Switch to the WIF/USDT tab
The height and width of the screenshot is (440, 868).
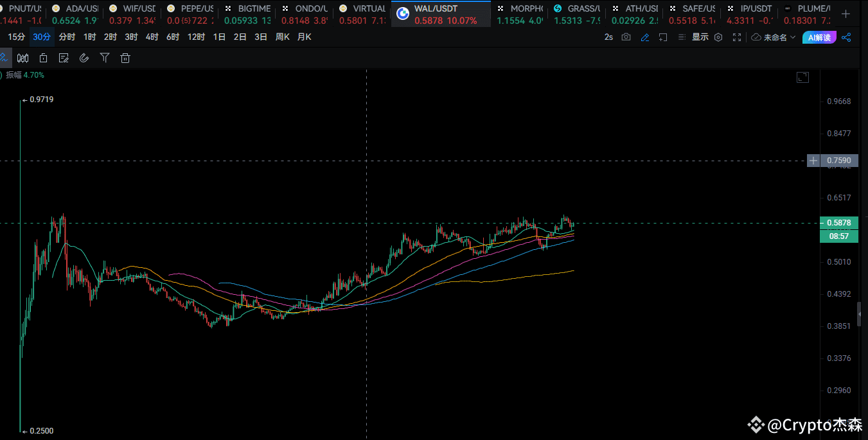(132, 14)
